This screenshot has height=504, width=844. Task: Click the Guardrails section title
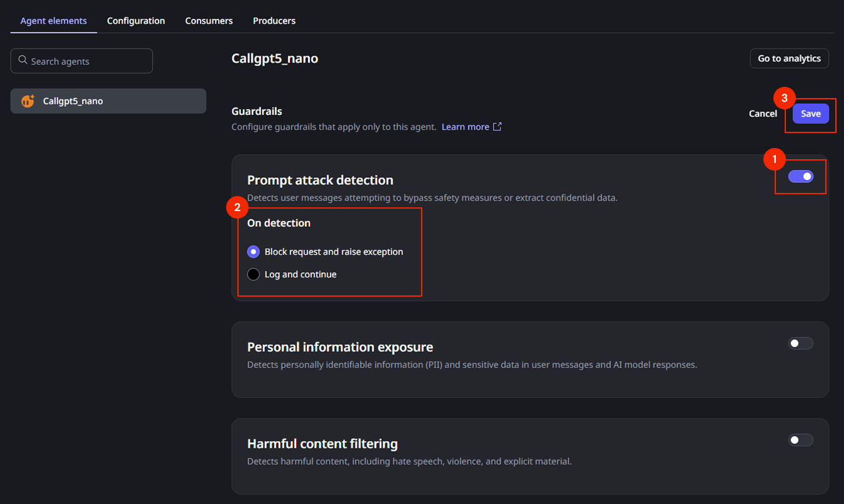click(x=257, y=111)
